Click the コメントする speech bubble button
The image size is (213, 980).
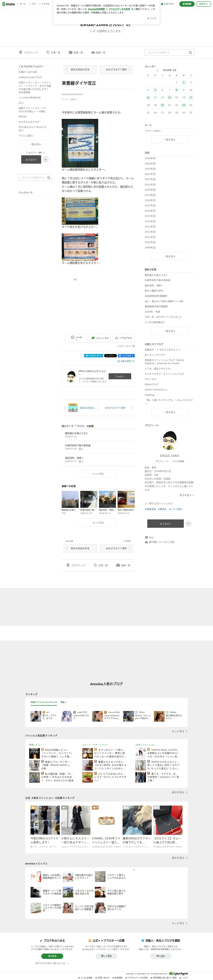coord(100,338)
